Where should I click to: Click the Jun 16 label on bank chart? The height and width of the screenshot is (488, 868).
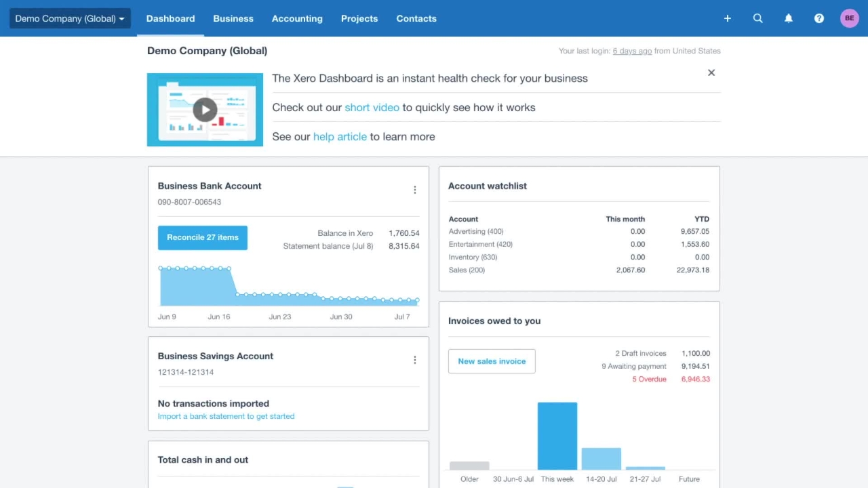click(219, 317)
